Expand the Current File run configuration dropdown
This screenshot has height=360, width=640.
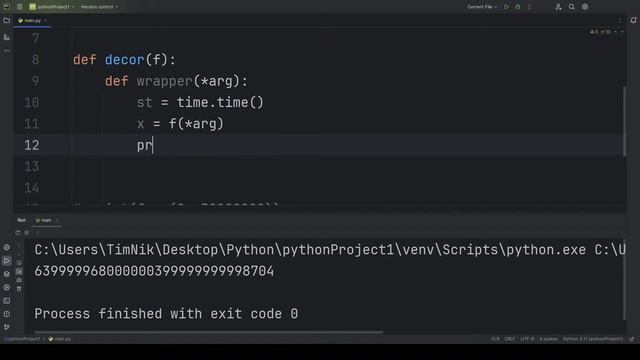click(482, 7)
